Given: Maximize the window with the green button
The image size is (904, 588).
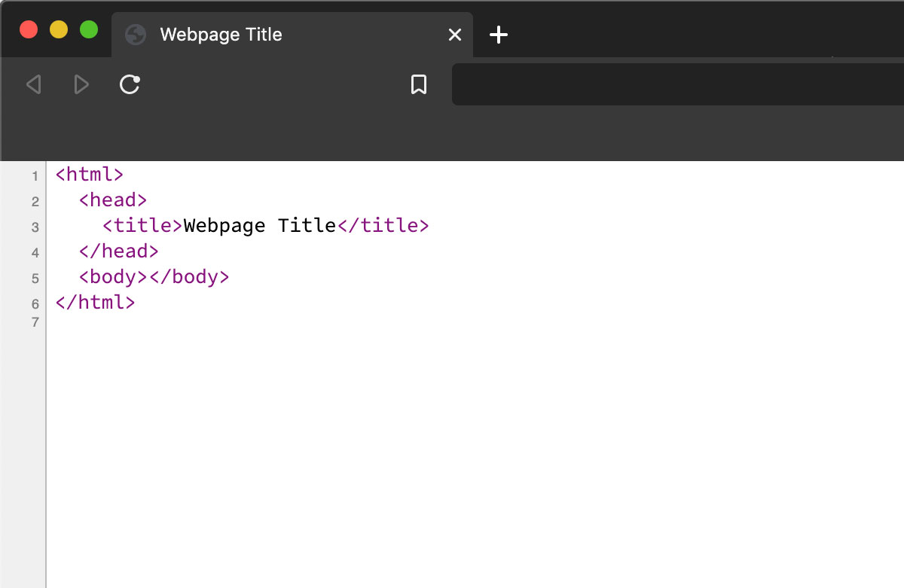Looking at the screenshot, I should pyautogui.click(x=89, y=30).
